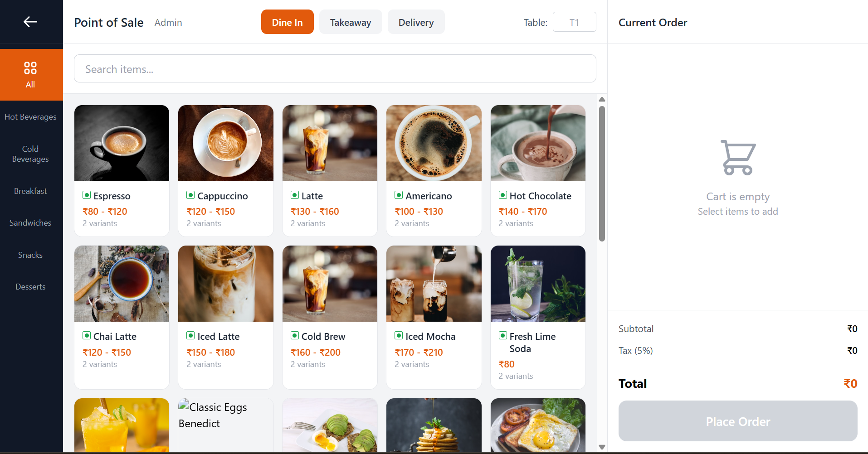The width and height of the screenshot is (868, 454).
Task: Click the scrollbar up arrow
Action: (x=602, y=99)
